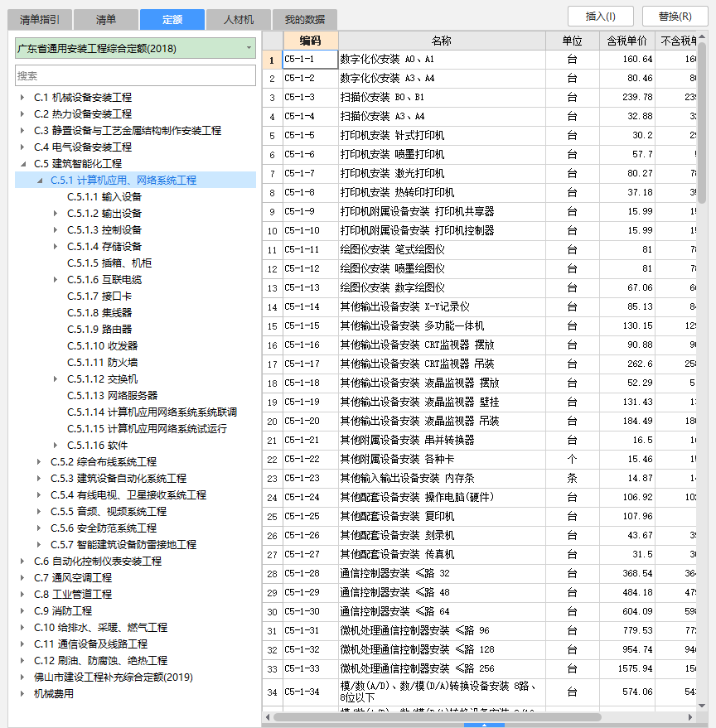
Task: Expand the 佛山市建设工程补充综合定额(2019) node
Action: pyautogui.click(x=22, y=677)
